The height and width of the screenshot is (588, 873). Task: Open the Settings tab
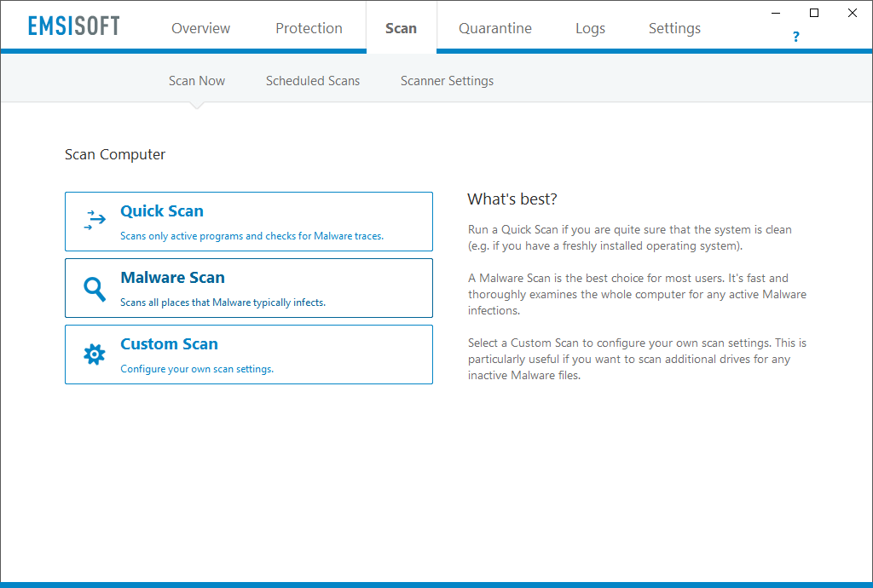point(674,27)
